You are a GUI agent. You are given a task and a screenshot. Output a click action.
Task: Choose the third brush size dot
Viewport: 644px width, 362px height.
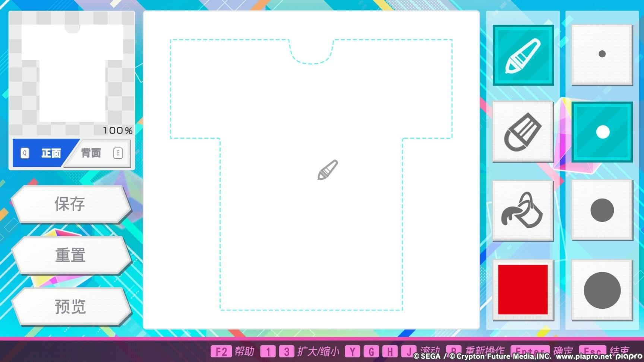(x=602, y=211)
